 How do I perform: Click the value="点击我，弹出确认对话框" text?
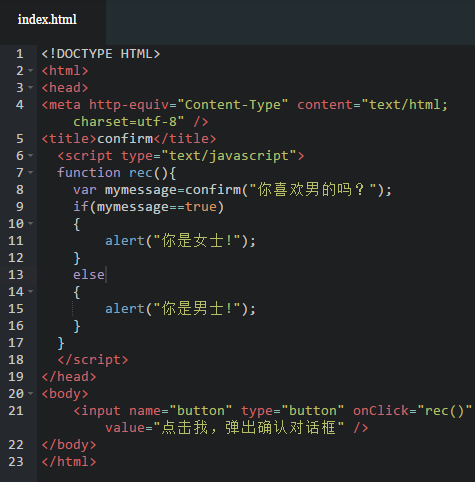click(225, 428)
